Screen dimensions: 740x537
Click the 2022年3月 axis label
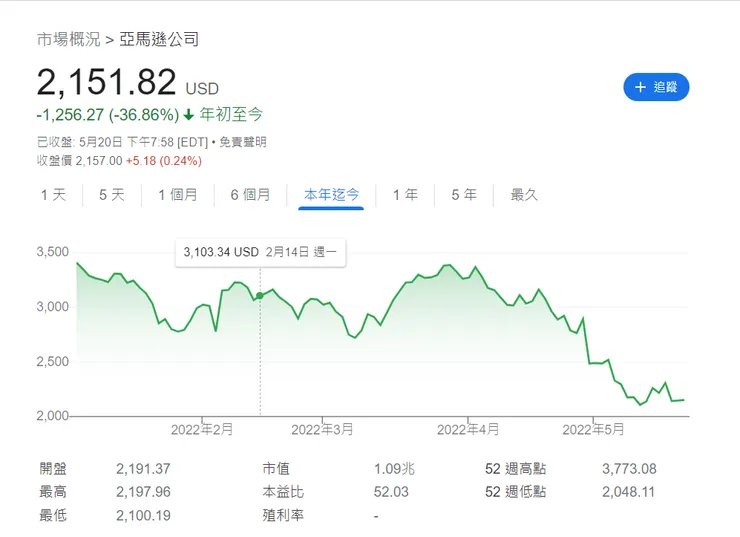pyautogui.click(x=322, y=429)
